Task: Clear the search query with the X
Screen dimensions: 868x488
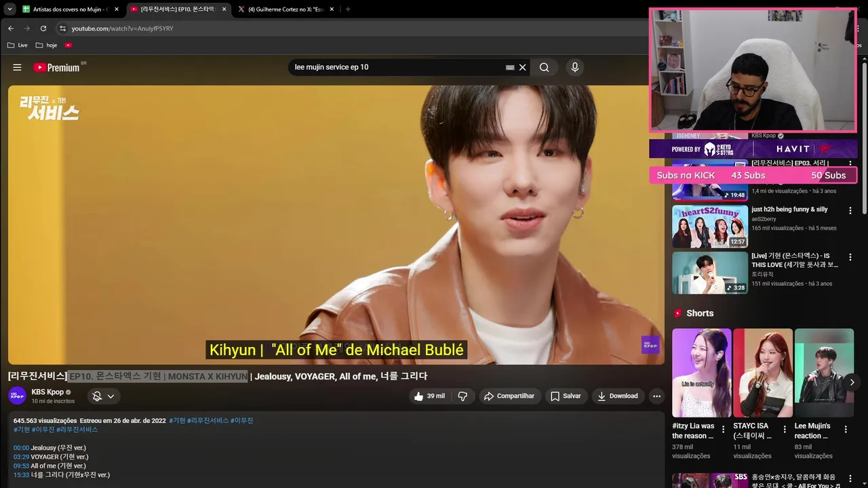Action: tap(523, 67)
